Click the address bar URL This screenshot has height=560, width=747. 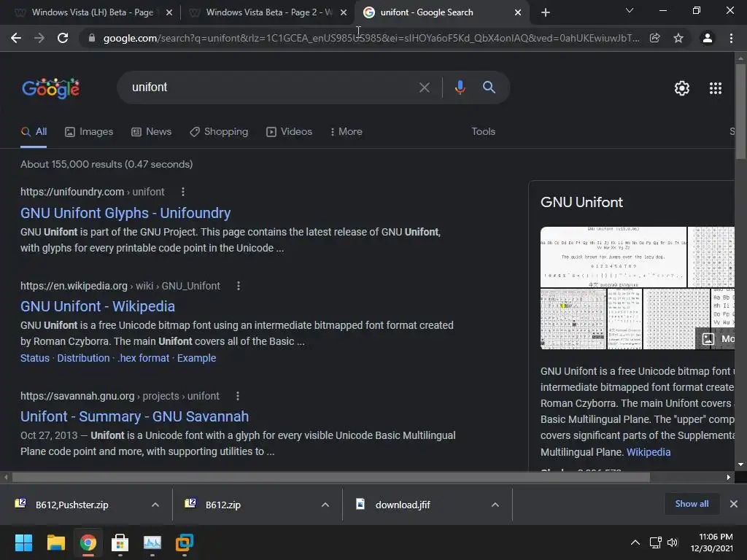371,38
